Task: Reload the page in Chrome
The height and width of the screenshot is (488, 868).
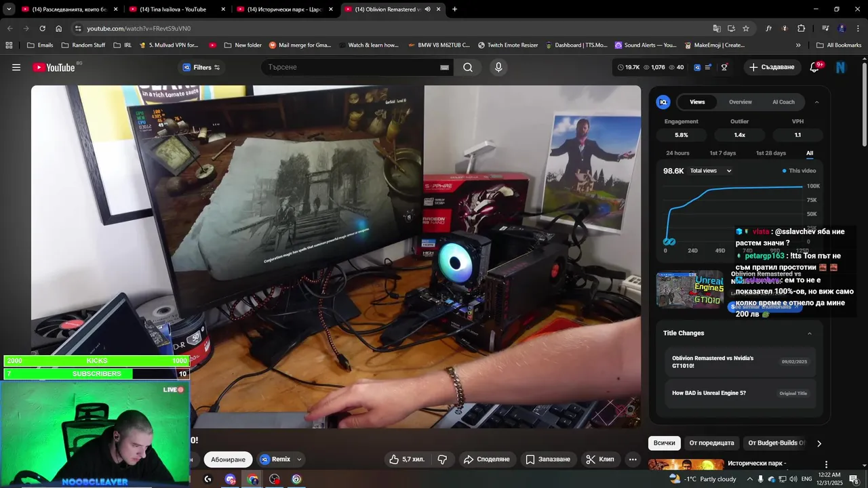Action: coord(42,28)
